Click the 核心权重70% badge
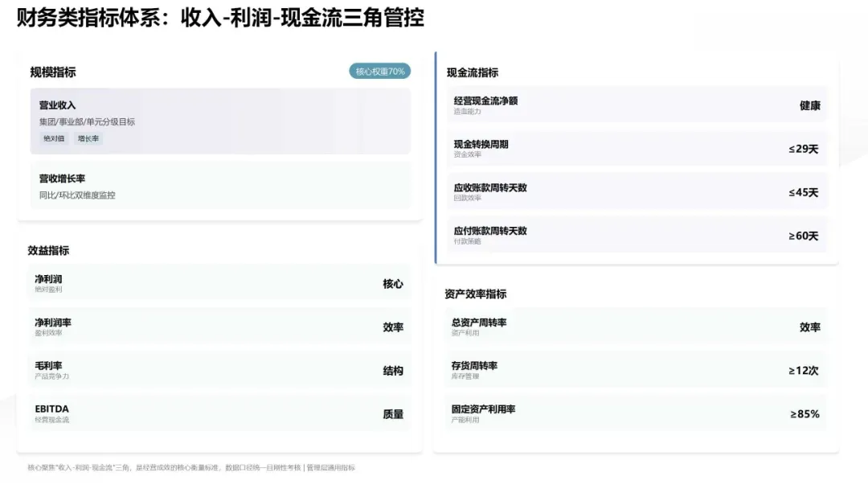This screenshot has height=489, width=868. coord(379,71)
